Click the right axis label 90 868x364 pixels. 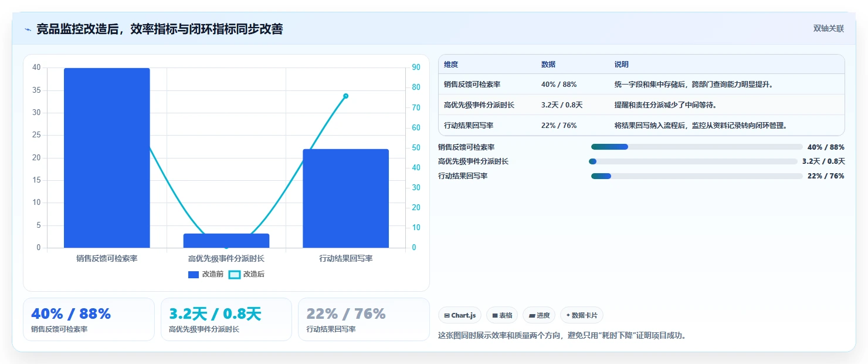click(416, 68)
